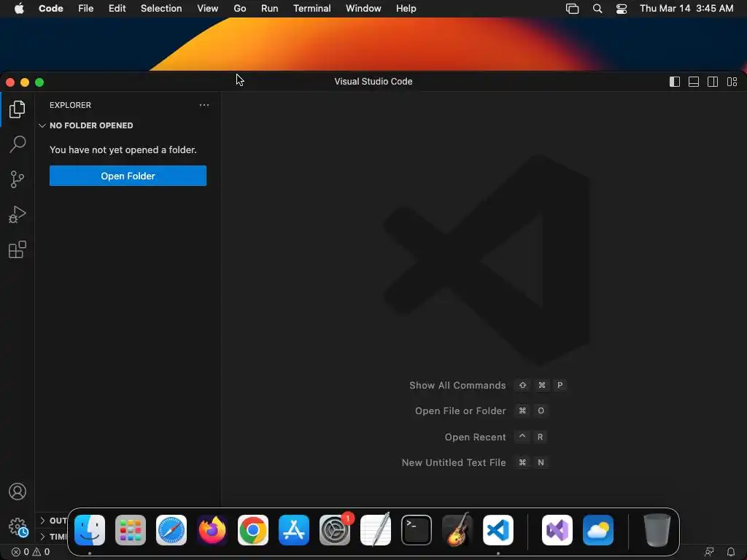Open the Apple menu
Image resolution: width=747 pixels, height=560 pixels.
19,9
